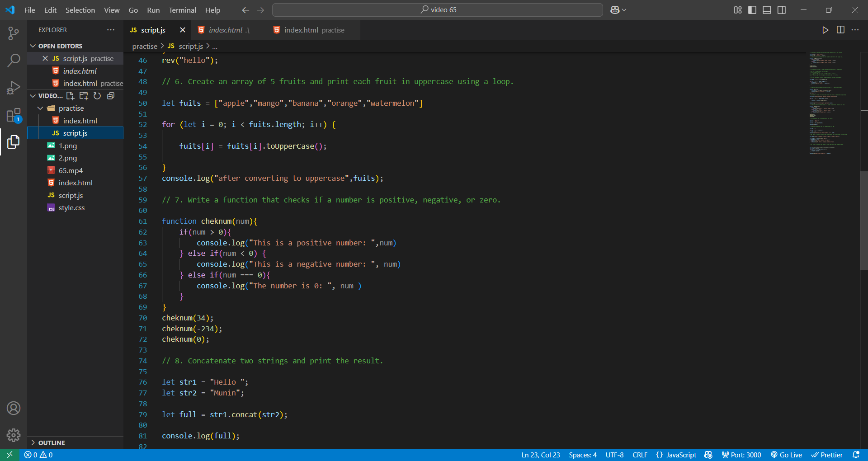This screenshot has width=868, height=461.
Task: Open the Edit menu
Action: click(x=50, y=10)
